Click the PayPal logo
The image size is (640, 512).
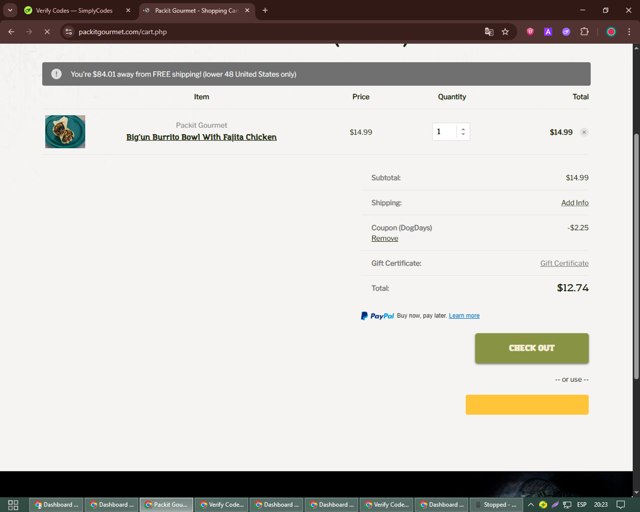tap(377, 316)
